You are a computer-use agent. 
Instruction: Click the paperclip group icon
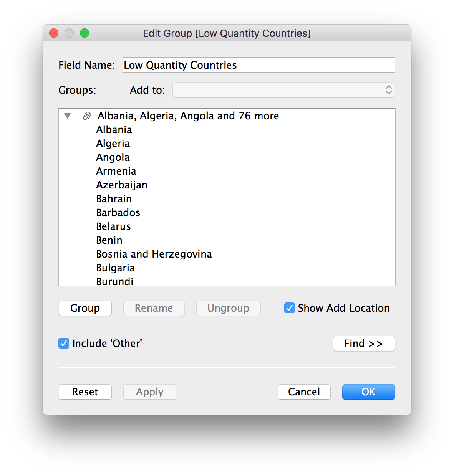(87, 116)
